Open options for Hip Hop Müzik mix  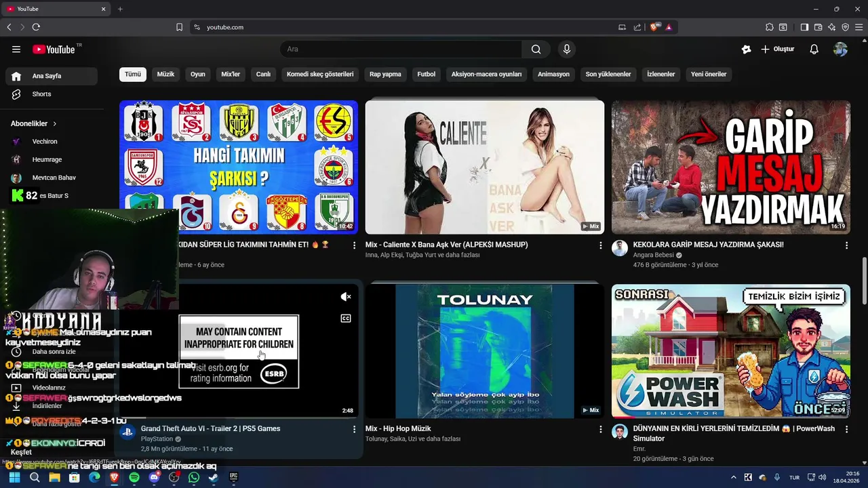coord(600,429)
